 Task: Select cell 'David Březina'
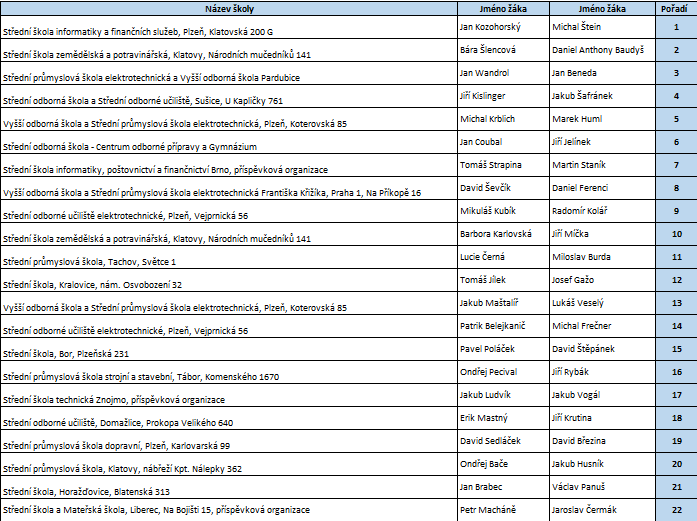pyautogui.click(x=602, y=441)
